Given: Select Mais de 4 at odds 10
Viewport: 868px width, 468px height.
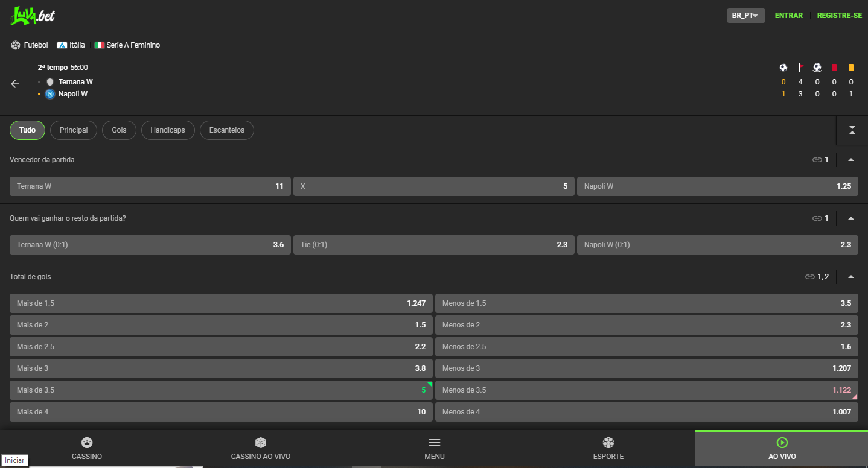Looking at the screenshot, I should coord(221,412).
